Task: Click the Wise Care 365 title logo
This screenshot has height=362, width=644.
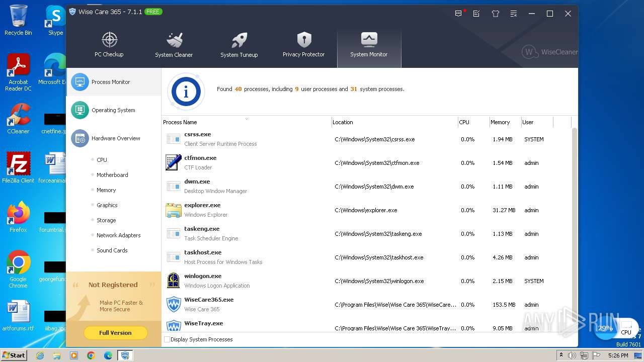Action: pyautogui.click(x=72, y=12)
